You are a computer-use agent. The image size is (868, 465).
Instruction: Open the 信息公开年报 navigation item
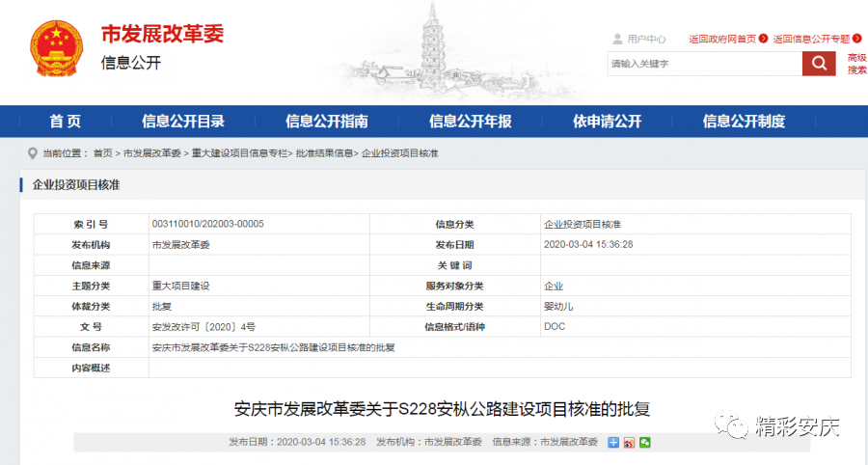point(470,122)
